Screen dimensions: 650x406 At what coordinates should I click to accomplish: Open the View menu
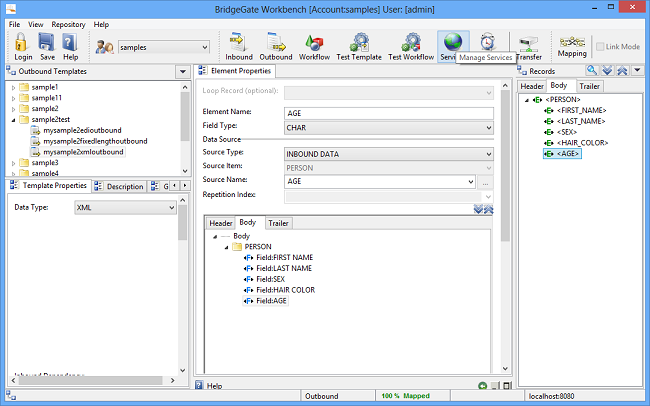(x=36, y=24)
